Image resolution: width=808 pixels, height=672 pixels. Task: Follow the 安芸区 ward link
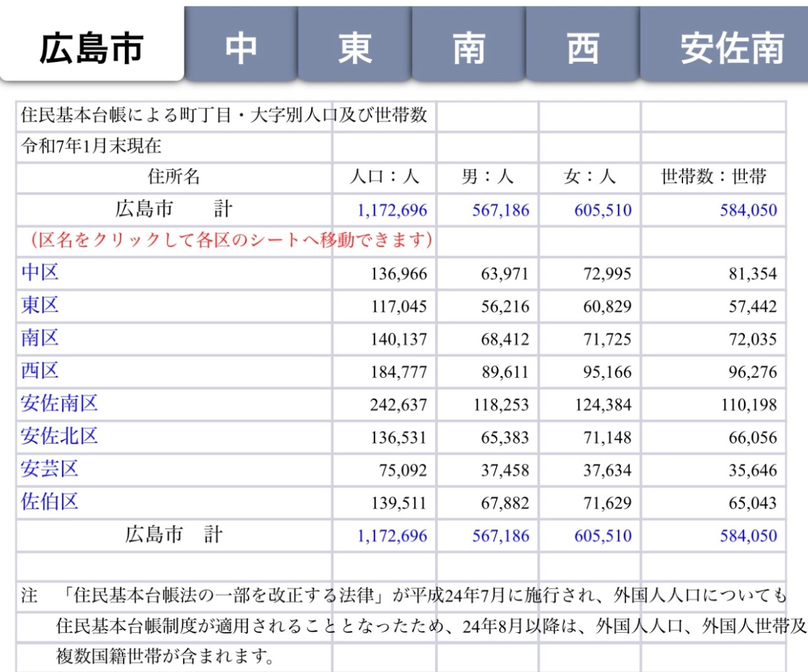49,469
